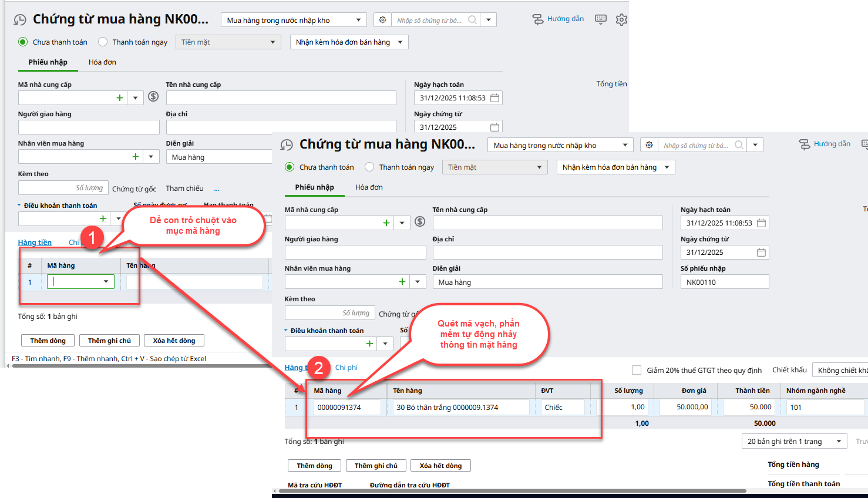868x498 pixels.
Task: Click the horizontal scrollbar at the bottom
Action: point(511,491)
